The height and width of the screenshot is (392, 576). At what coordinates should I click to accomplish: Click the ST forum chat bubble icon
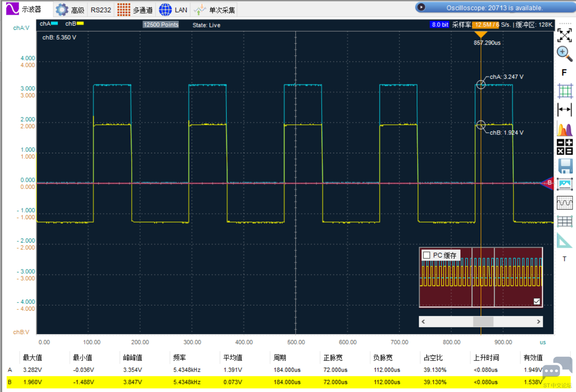coord(557,369)
